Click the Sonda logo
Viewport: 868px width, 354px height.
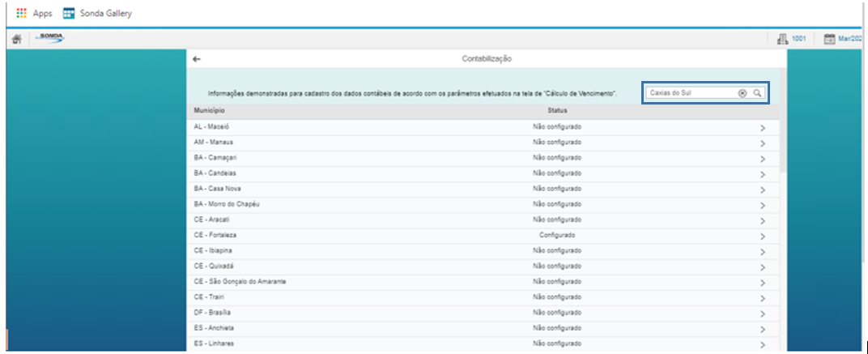(x=49, y=38)
